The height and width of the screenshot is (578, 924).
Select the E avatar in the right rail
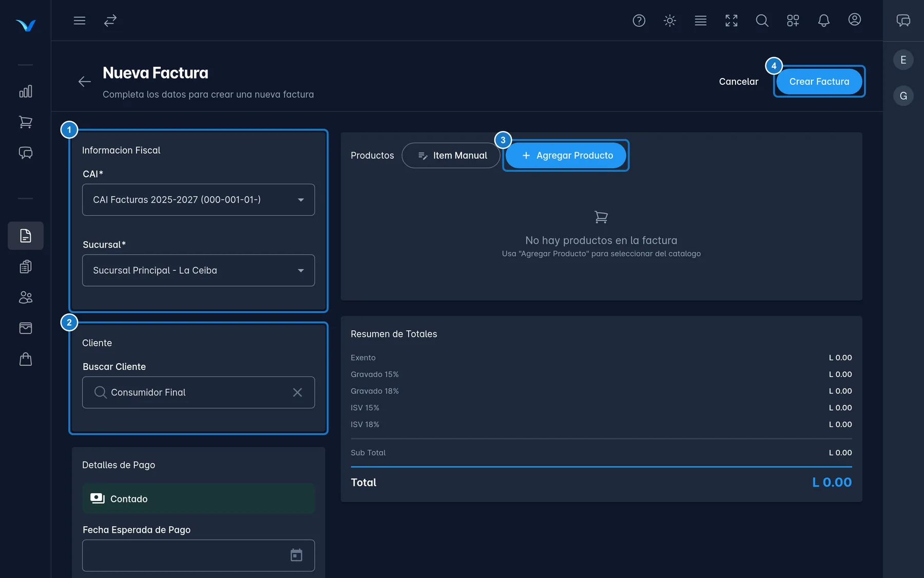coord(903,60)
